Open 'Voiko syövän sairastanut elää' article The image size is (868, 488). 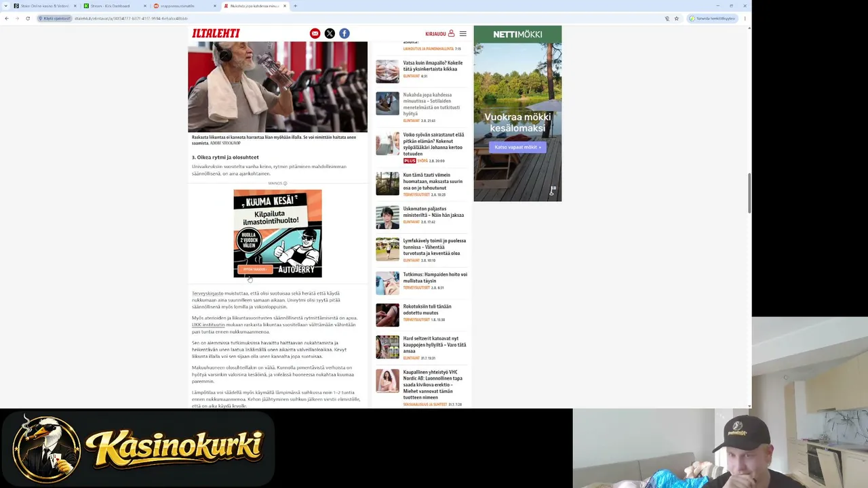pyautogui.click(x=433, y=144)
